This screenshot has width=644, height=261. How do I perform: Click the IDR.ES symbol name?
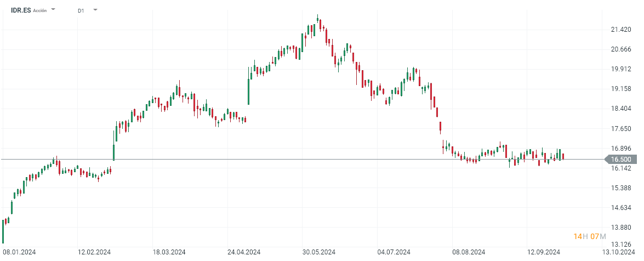tap(21, 10)
